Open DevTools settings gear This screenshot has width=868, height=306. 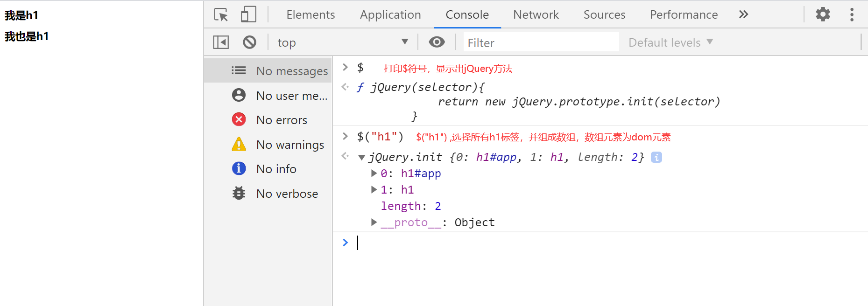pos(823,14)
